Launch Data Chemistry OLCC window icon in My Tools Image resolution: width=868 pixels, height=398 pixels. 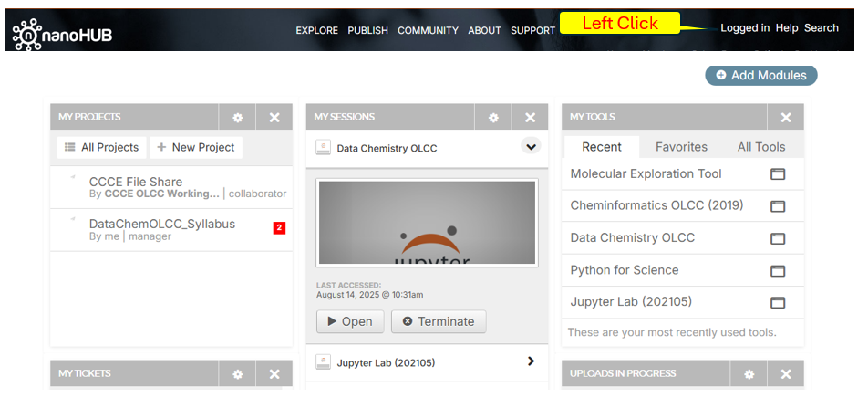pyautogui.click(x=778, y=238)
